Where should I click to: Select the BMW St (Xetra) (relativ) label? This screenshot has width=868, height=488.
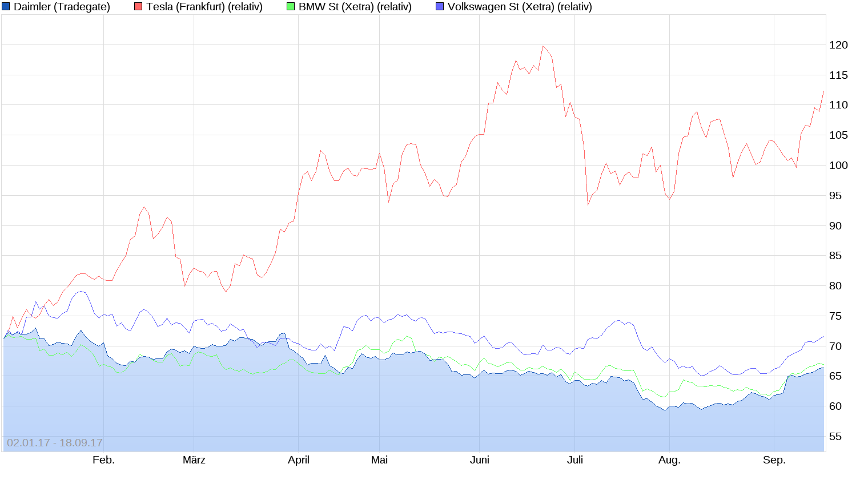(355, 7)
